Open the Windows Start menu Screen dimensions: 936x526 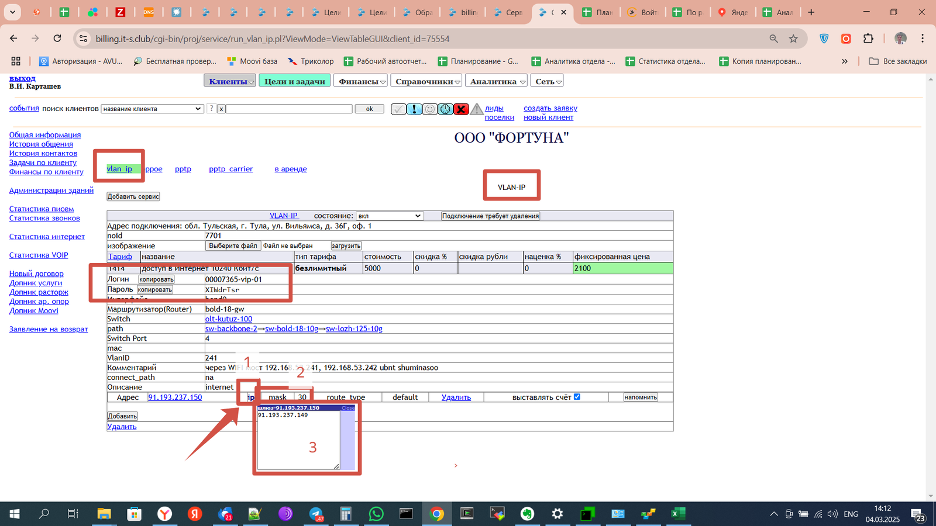pos(14,513)
